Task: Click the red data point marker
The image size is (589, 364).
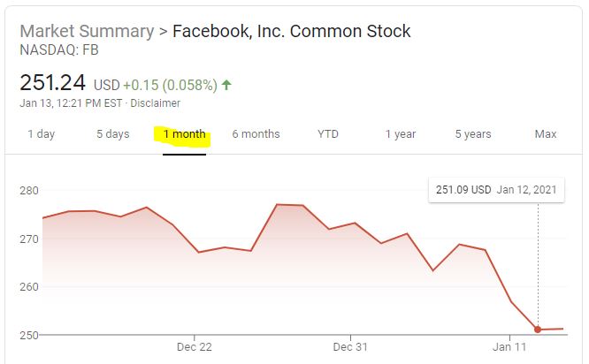Action: click(538, 330)
